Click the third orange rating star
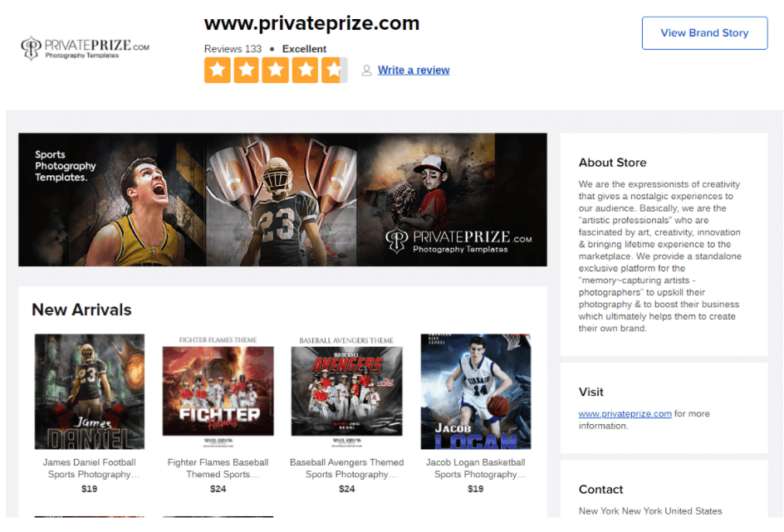The height and width of the screenshot is (532, 784). 276,70
